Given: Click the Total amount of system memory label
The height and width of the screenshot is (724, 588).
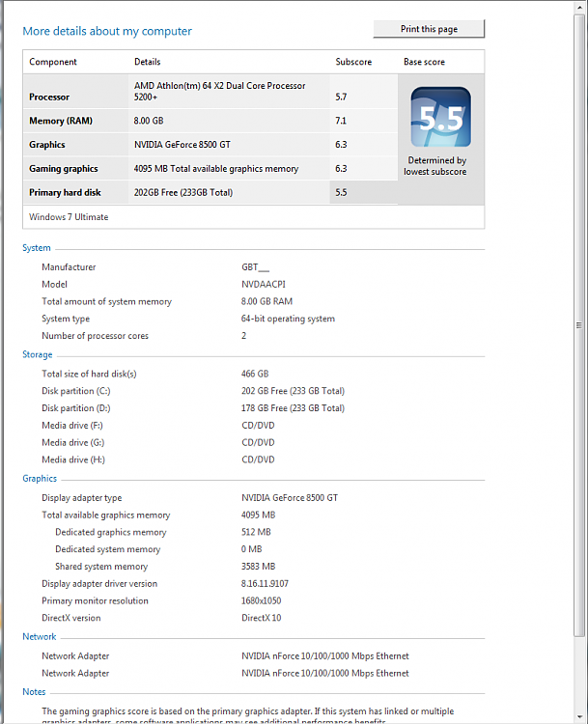Looking at the screenshot, I should (x=107, y=301).
